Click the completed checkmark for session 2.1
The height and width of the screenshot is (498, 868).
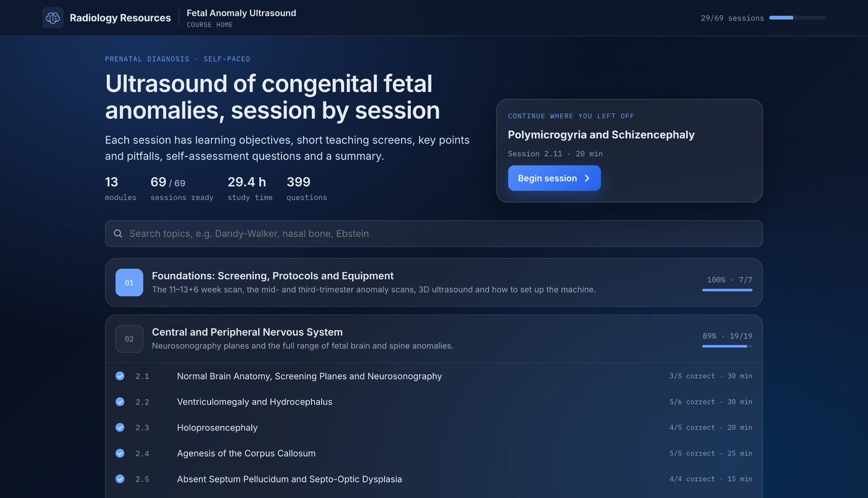pyautogui.click(x=120, y=376)
